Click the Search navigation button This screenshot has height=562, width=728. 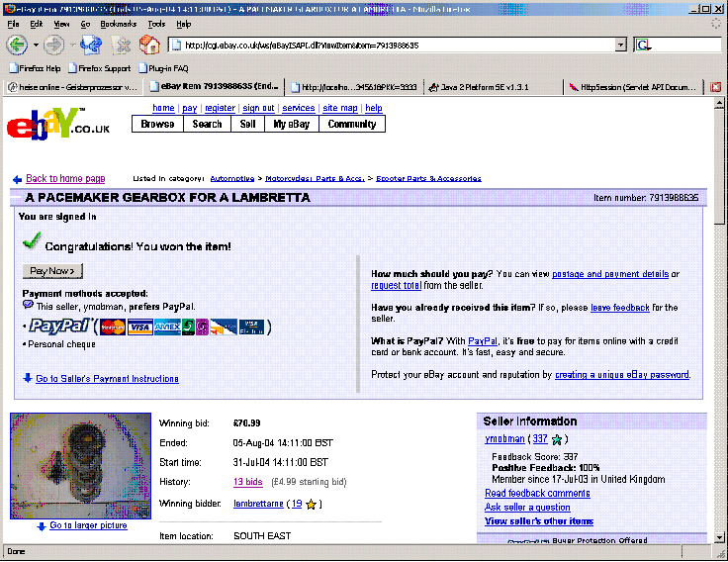tap(207, 124)
